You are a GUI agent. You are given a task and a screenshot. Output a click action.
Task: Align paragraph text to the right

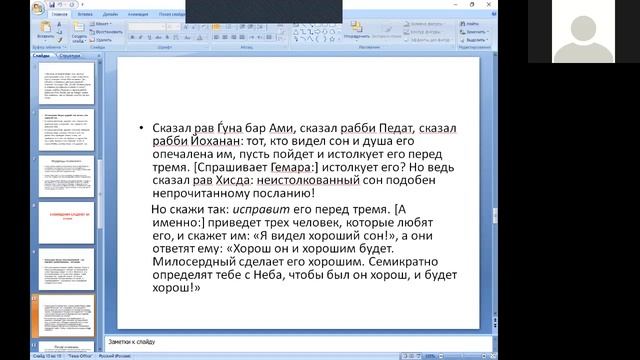233,37
